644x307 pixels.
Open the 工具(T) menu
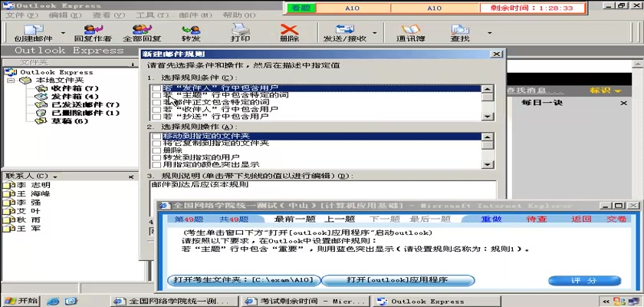coord(153,15)
